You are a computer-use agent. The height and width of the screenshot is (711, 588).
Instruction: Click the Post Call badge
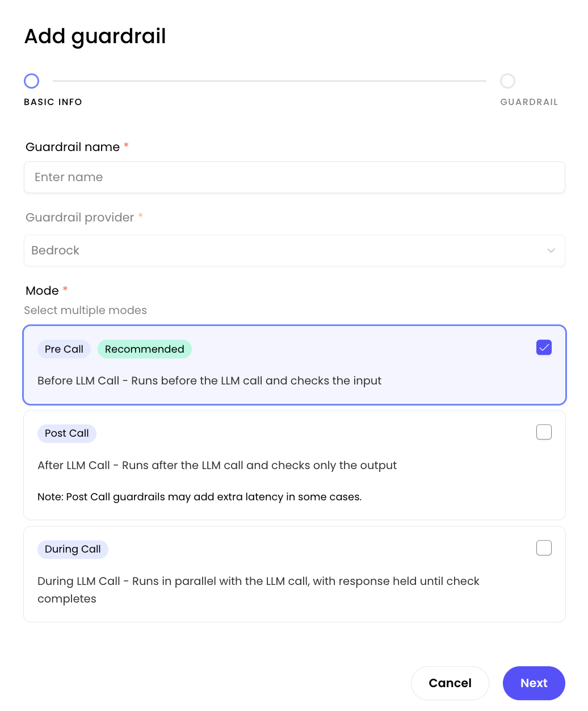67,433
